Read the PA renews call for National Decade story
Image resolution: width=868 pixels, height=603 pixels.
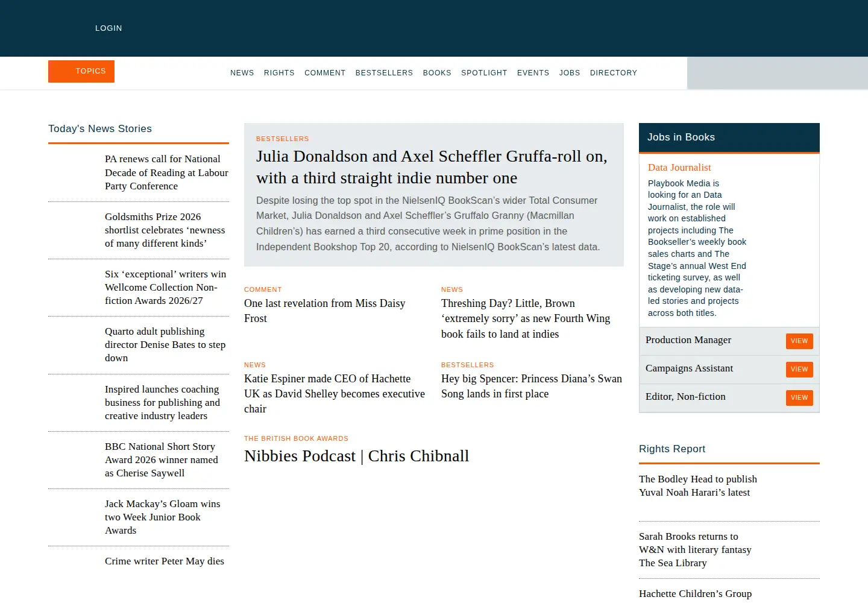[166, 172]
